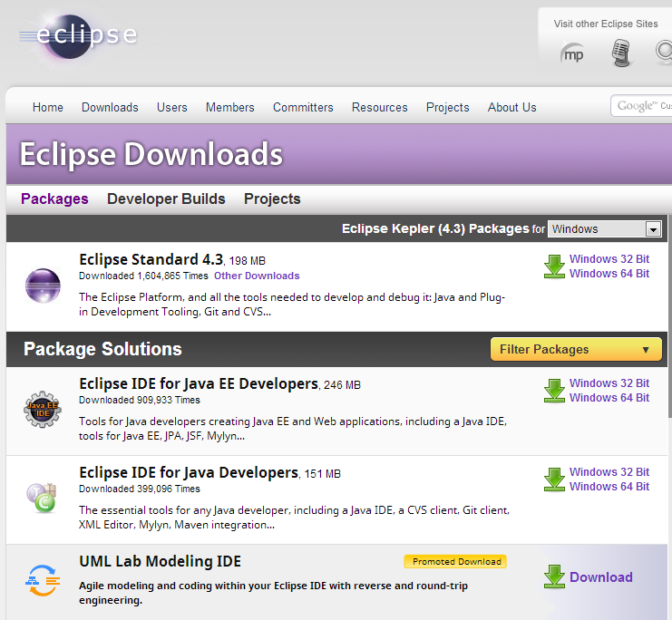
Task: Open Other Downloads link for Eclipse Standard
Action: [x=257, y=276]
